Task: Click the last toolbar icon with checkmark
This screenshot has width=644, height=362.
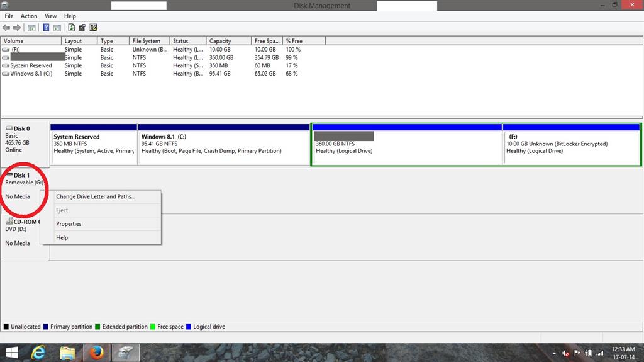Action: tap(93, 28)
